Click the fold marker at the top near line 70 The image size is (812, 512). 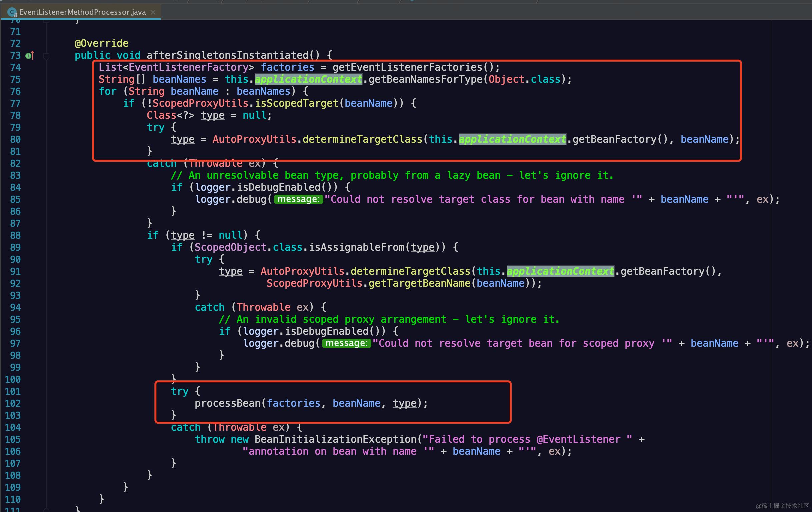[x=47, y=21]
